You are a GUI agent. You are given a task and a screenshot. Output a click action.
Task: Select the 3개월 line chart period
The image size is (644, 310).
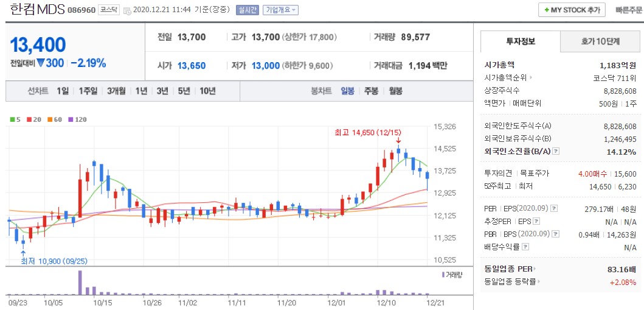tap(116, 91)
